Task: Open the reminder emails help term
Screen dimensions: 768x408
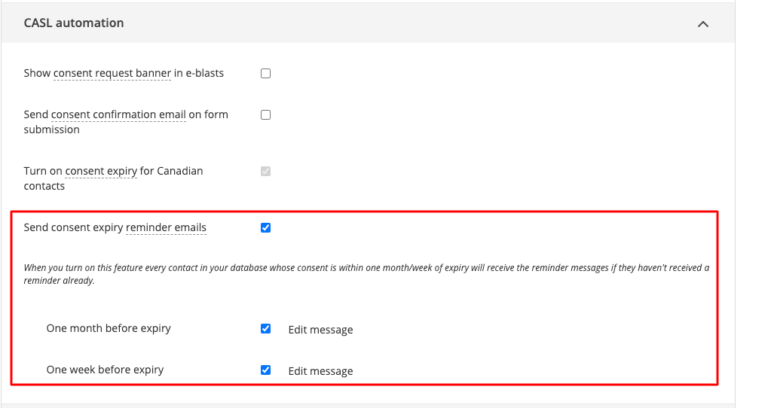Action: tap(166, 227)
